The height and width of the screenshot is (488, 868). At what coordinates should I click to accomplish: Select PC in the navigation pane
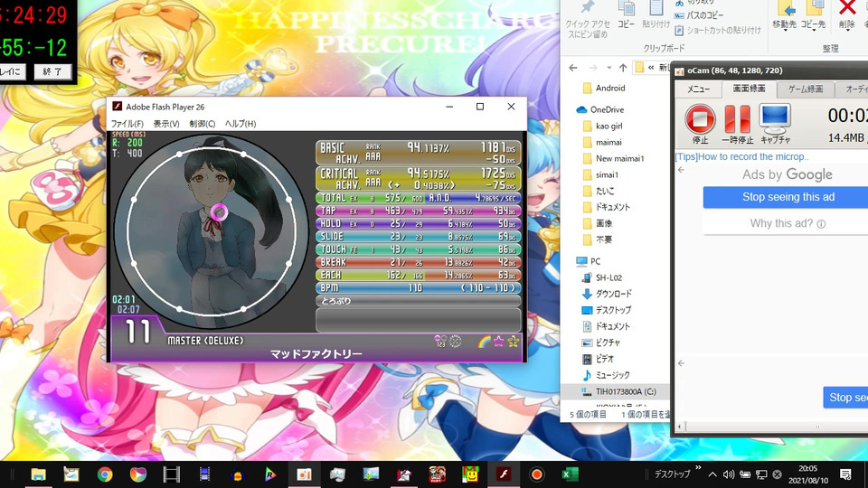[595, 261]
